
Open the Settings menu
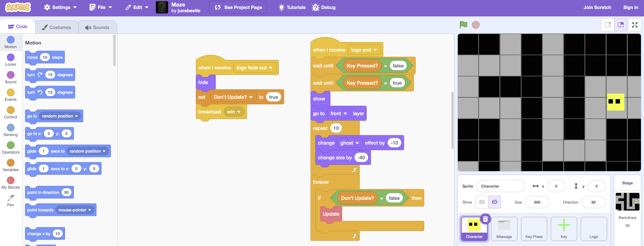click(60, 7)
